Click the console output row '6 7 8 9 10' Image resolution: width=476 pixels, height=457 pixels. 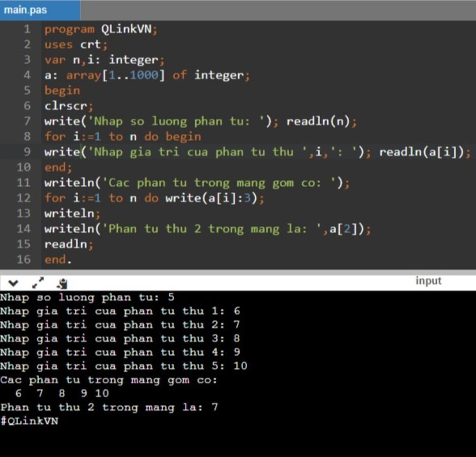click(x=62, y=393)
